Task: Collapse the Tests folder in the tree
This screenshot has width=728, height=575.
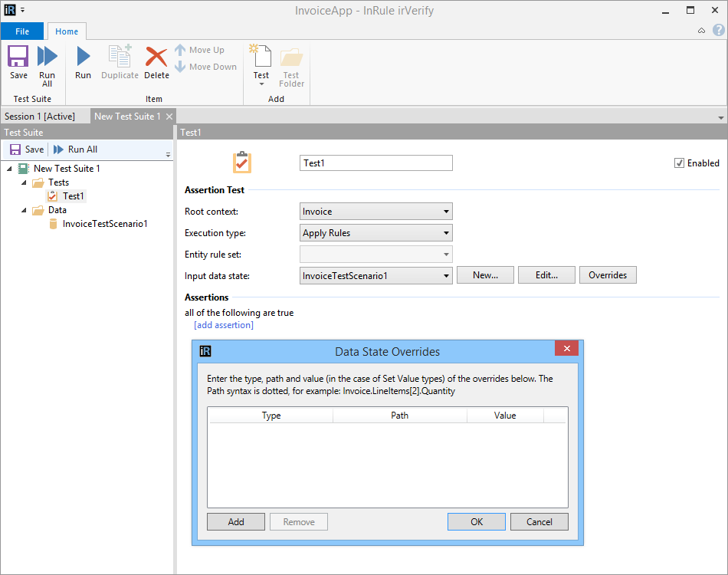Action: pyautogui.click(x=25, y=182)
